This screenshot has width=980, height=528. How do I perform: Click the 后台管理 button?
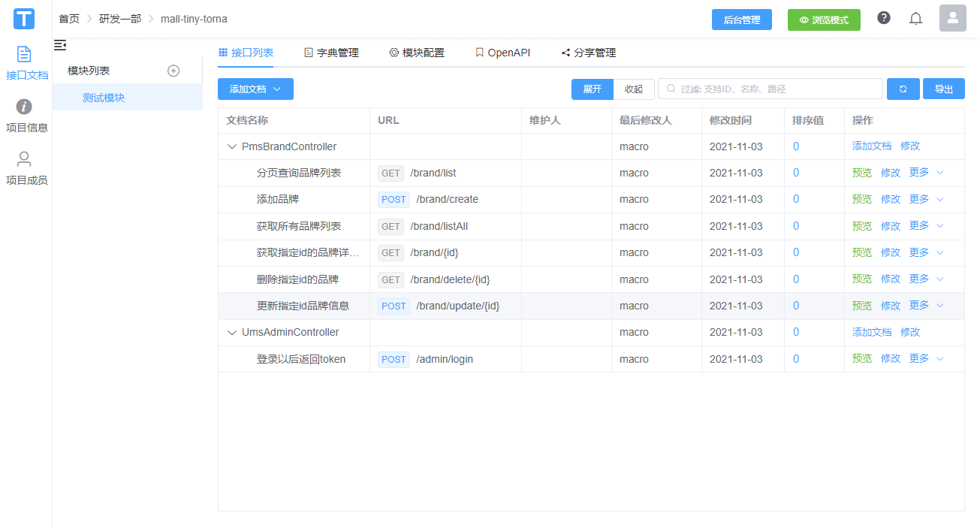coord(742,20)
